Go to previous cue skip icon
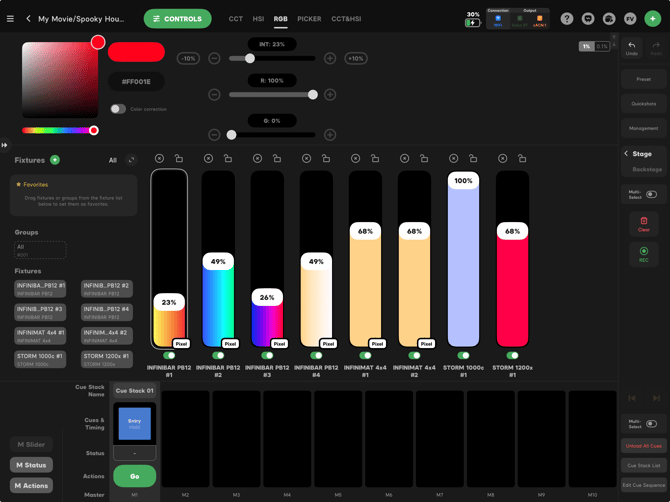The height and width of the screenshot is (502, 670). click(632, 398)
